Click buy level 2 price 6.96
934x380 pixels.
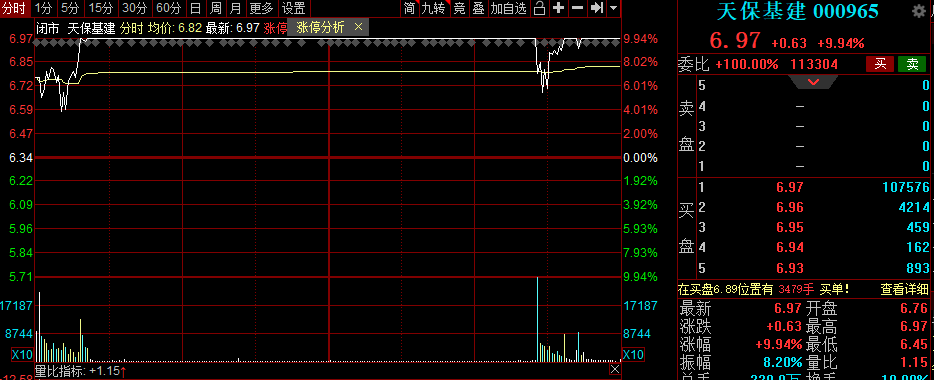(789, 207)
